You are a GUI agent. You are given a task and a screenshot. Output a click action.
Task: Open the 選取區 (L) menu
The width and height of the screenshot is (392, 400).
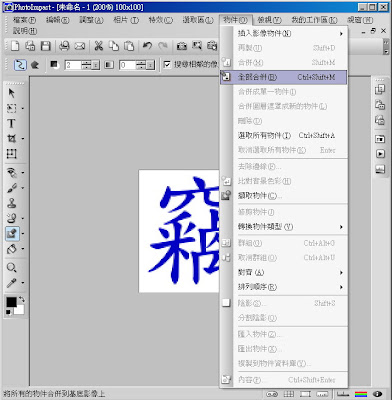(x=198, y=20)
